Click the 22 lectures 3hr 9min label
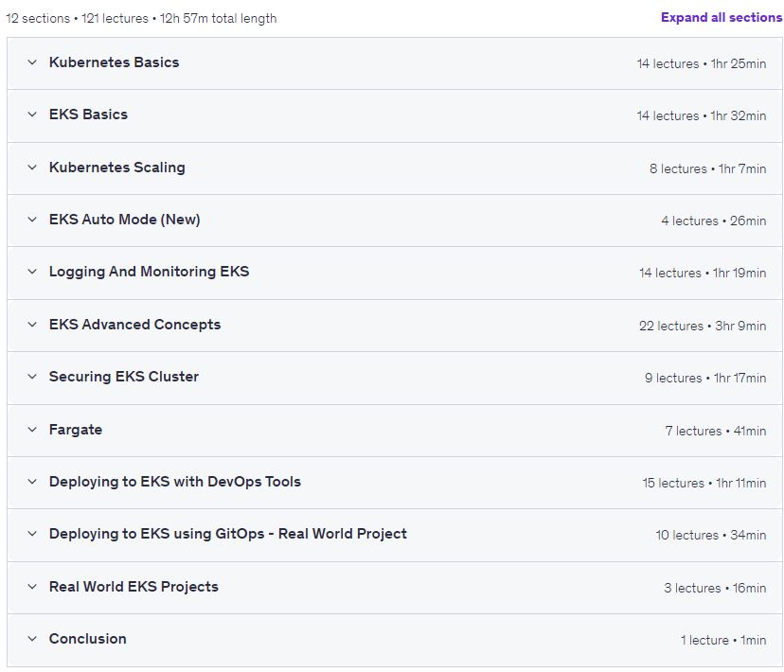 [703, 326]
